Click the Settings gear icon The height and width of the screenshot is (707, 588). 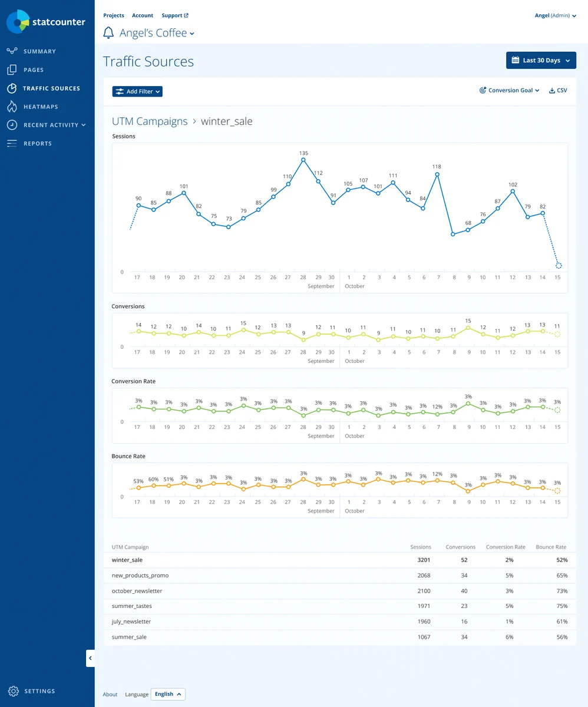pyautogui.click(x=13, y=691)
